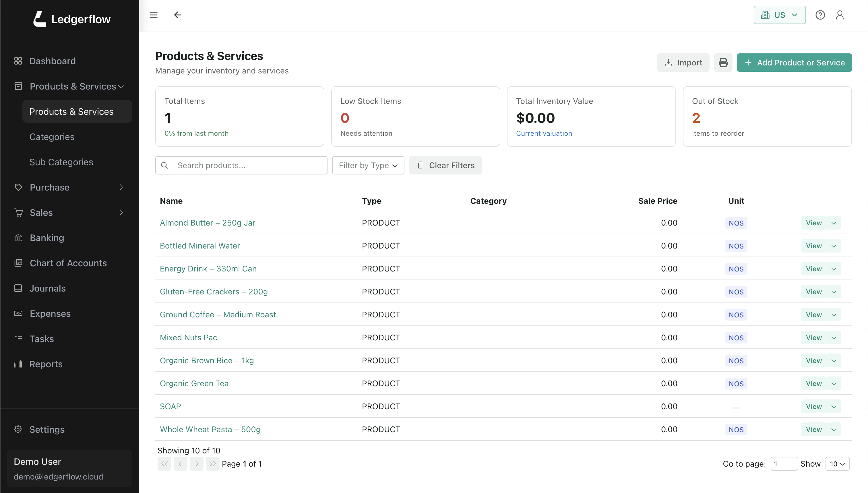This screenshot has height=493, width=868.
Task: Expand actions chevron for SOAP row
Action: point(834,407)
